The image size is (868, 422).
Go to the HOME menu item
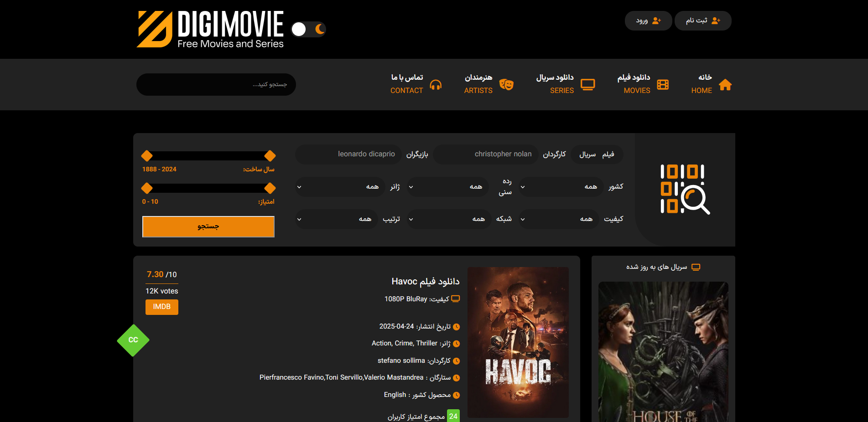click(702, 84)
